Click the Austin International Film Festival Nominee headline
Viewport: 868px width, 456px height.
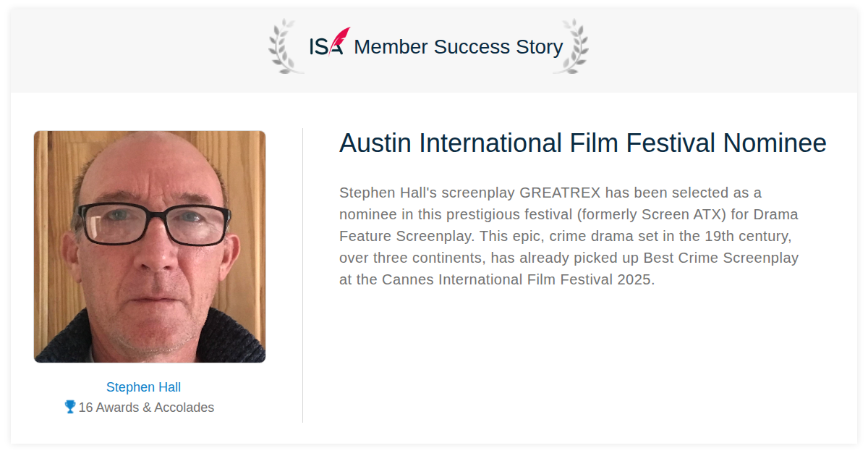point(583,143)
